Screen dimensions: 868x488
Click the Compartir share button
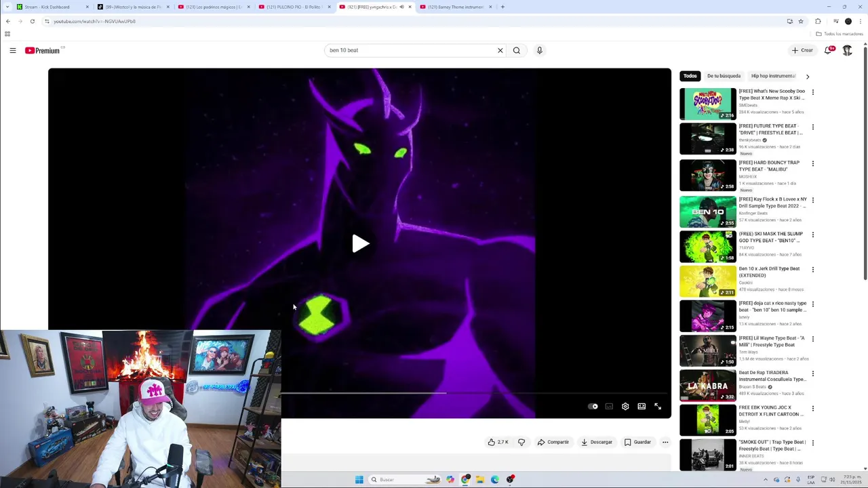553,442
